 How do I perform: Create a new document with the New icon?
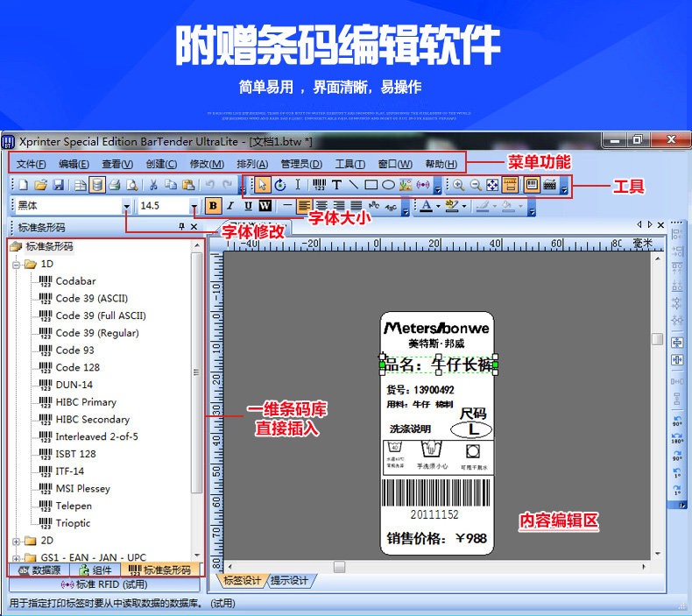point(24,185)
